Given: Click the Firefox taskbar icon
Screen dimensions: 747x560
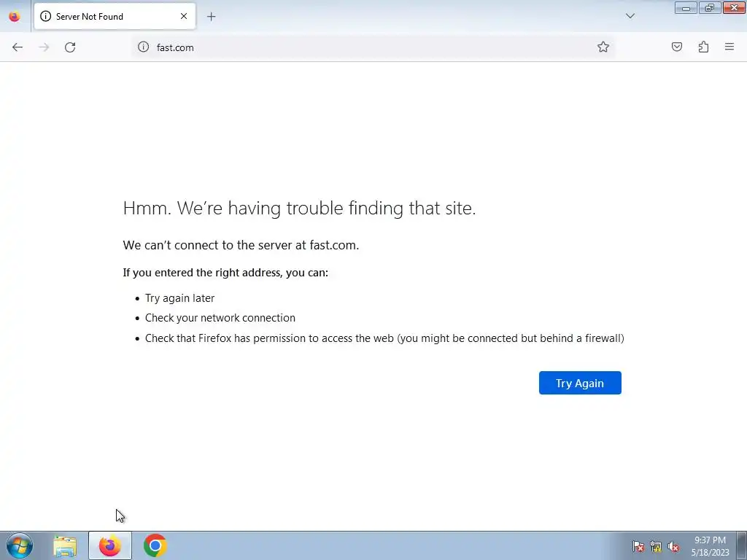Looking at the screenshot, I should (x=110, y=546).
